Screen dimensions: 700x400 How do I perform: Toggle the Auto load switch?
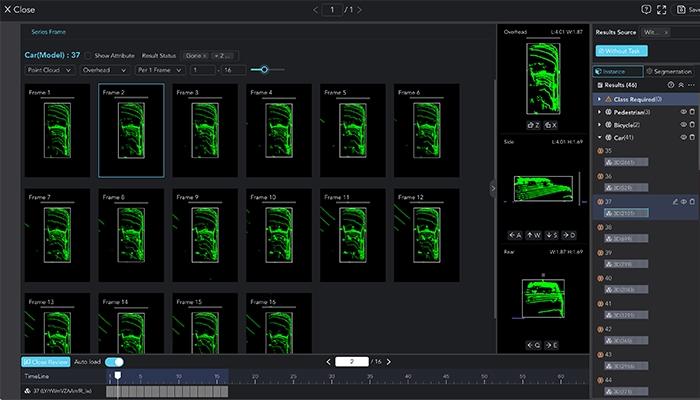(x=114, y=362)
